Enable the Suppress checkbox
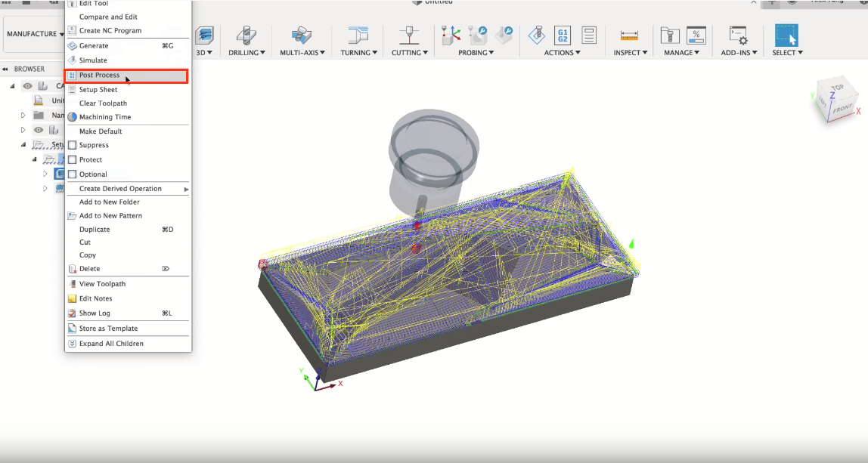The height and width of the screenshot is (463, 868). coord(72,145)
